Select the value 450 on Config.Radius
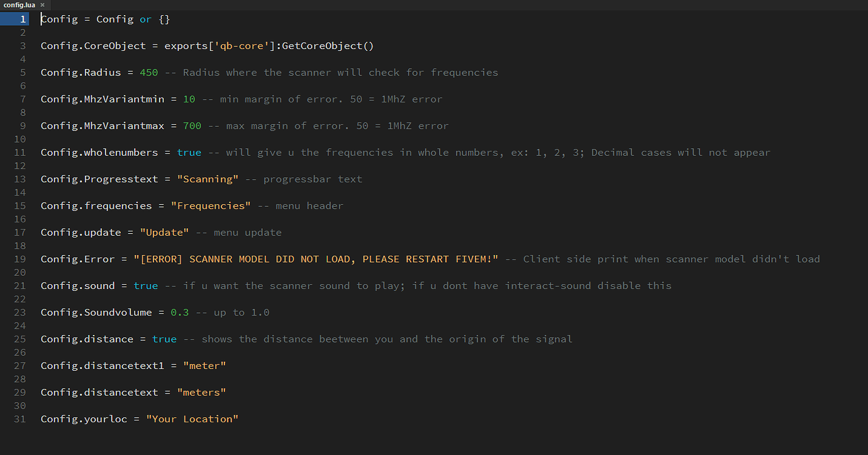 (148, 72)
